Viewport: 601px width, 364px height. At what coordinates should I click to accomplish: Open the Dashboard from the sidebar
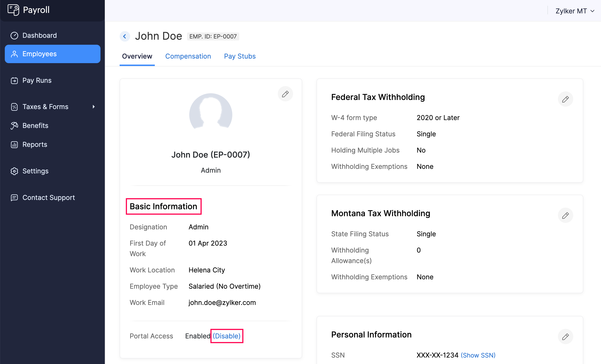[39, 35]
